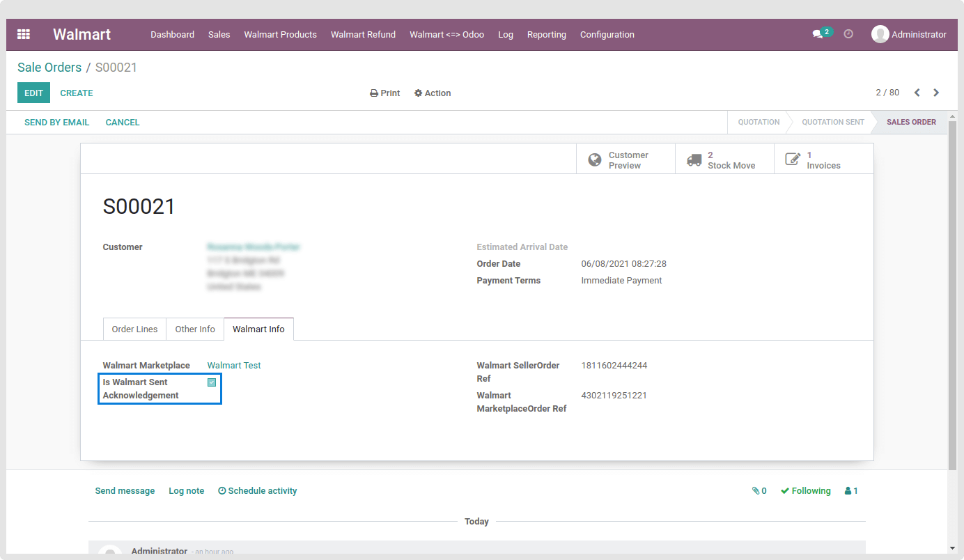This screenshot has height=560, width=964.
Task: Go back to Sale Orders breadcrumb
Action: (x=49, y=68)
